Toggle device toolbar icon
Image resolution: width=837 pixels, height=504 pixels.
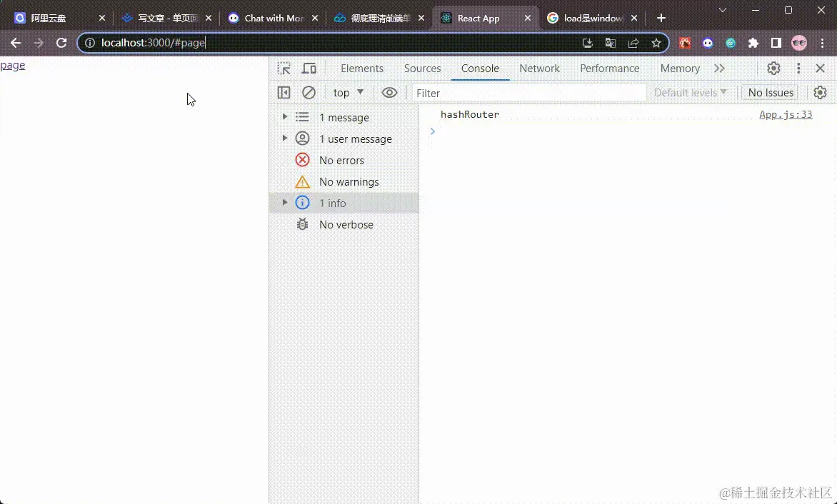click(309, 69)
